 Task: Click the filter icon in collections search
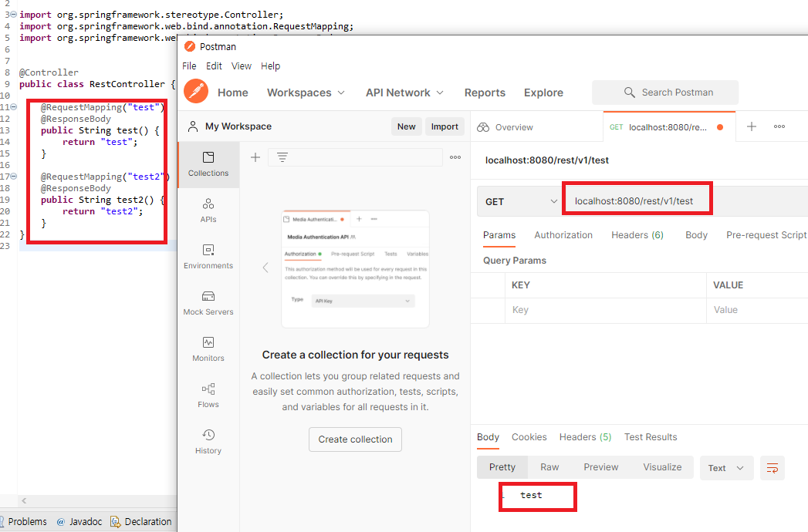click(x=282, y=157)
